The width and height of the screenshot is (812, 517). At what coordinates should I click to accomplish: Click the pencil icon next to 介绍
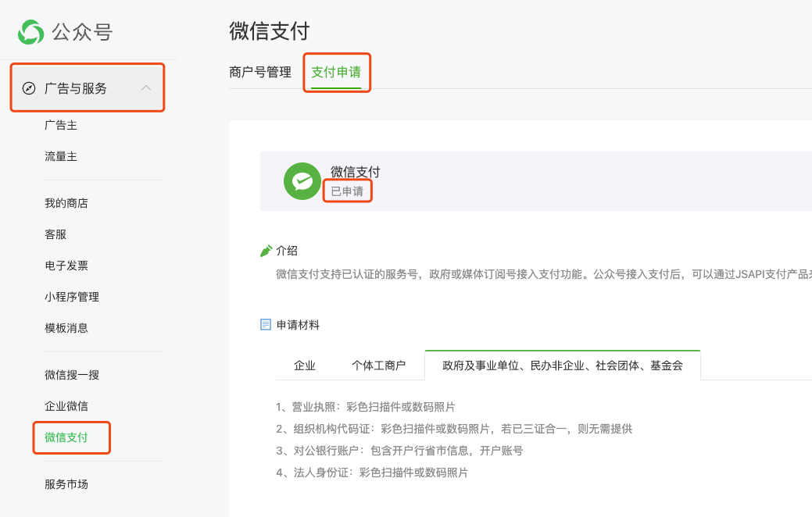tap(266, 251)
